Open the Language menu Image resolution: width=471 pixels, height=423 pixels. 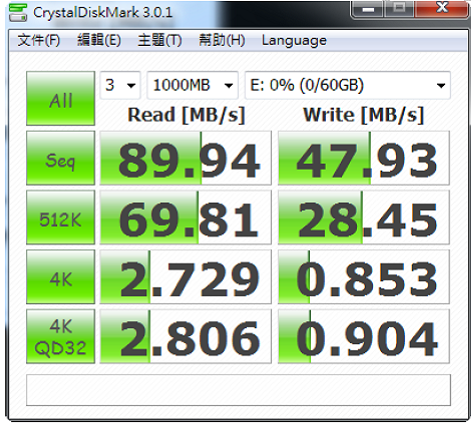pos(294,40)
